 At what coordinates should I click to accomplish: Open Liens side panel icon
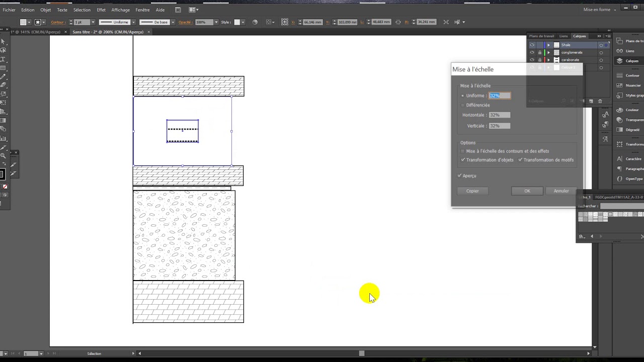coord(625,51)
